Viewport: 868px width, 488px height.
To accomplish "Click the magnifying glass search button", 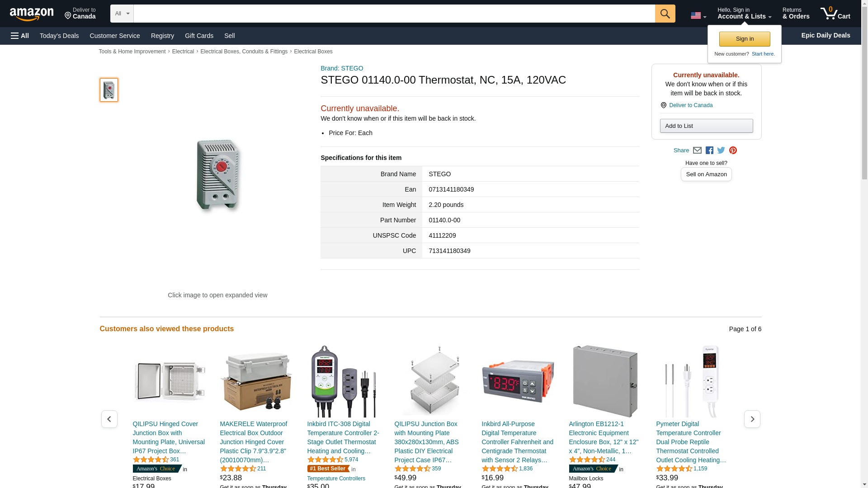I will 665,14.
